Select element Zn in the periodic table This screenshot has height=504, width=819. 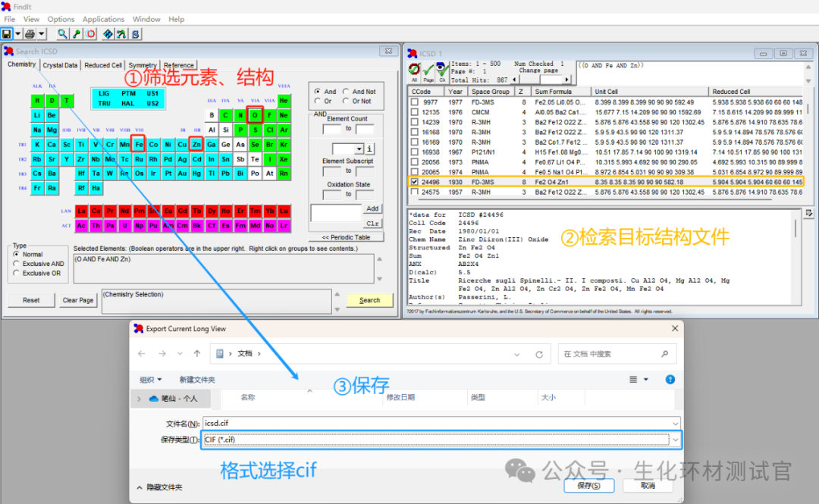(x=196, y=145)
